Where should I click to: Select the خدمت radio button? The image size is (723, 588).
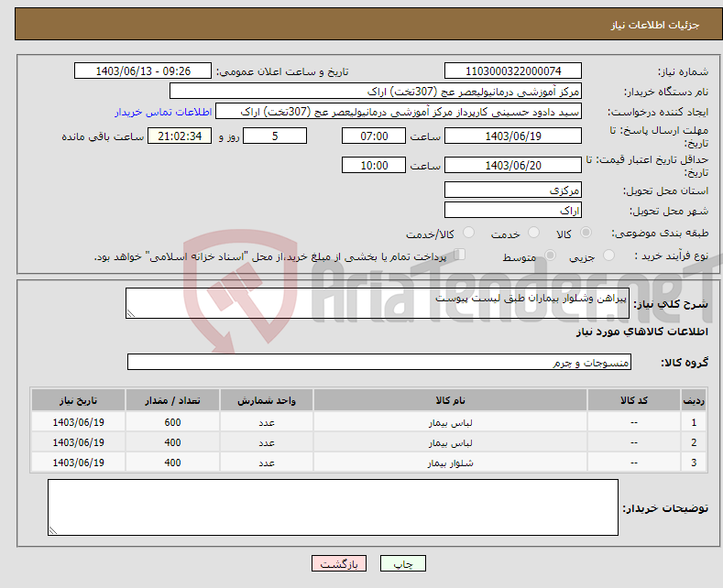(533, 233)
